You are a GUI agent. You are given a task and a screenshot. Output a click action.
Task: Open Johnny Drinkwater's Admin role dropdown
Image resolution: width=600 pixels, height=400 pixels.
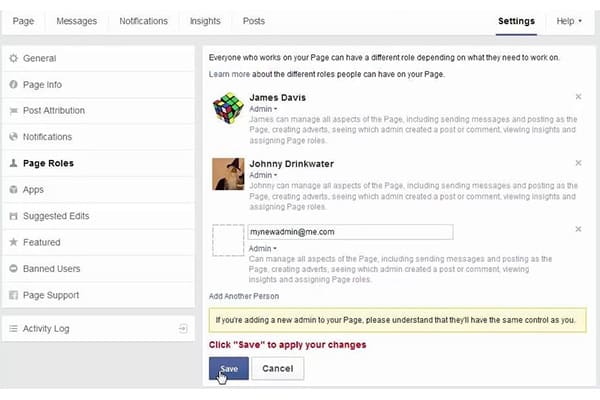263,175
